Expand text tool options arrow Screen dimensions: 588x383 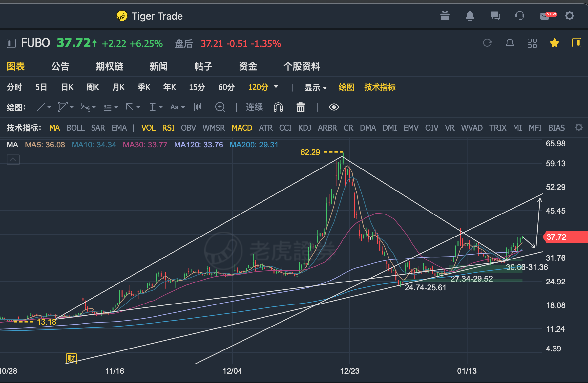(x=183, y=107)
